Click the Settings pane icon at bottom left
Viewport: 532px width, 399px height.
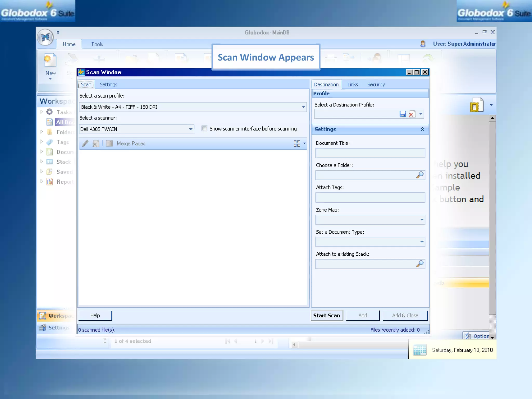click(x=42, y=328)
